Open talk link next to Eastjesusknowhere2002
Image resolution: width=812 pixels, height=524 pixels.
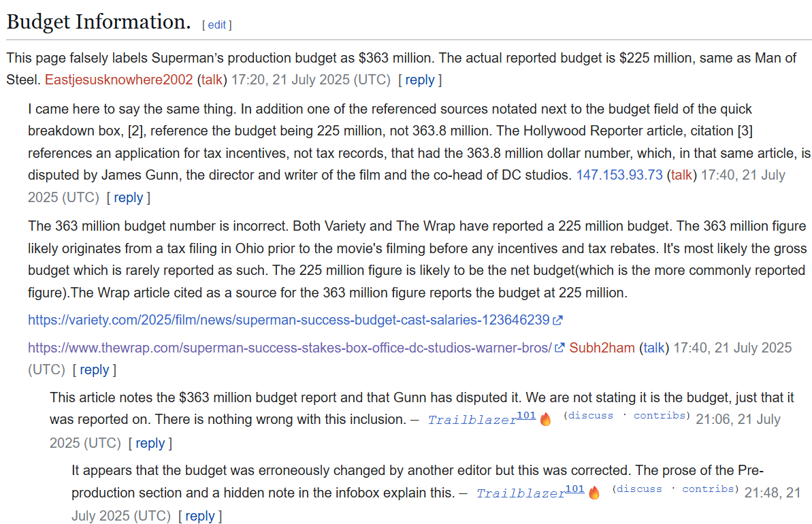click(x=211, y=80)
